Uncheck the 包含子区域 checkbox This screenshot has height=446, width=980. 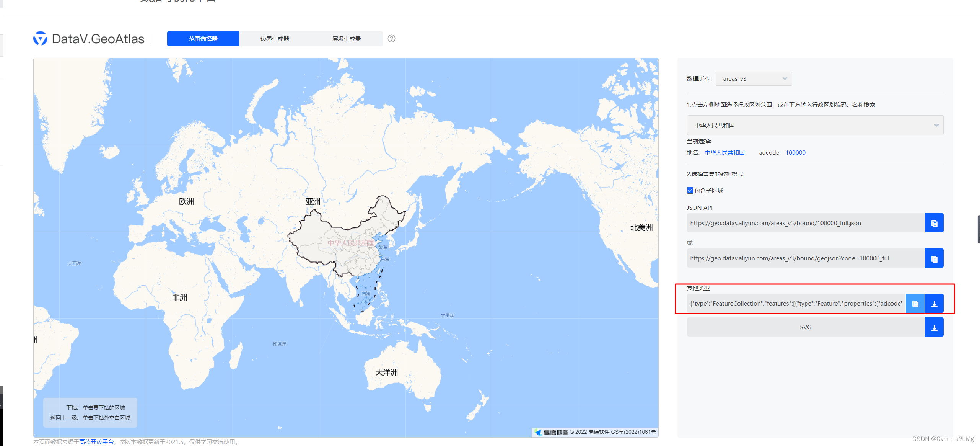click(x=690, y=190)
